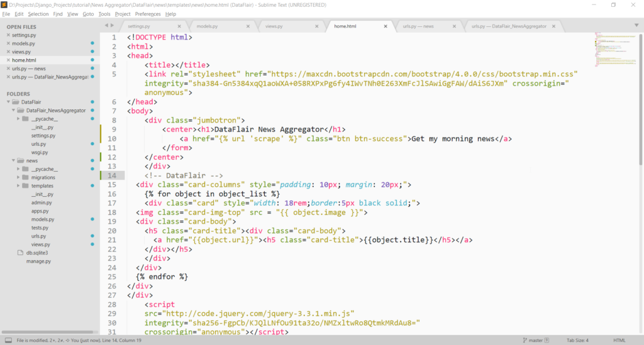644x345 pixels.
Task: Expand the templates folder
Action: pos(19,186)
